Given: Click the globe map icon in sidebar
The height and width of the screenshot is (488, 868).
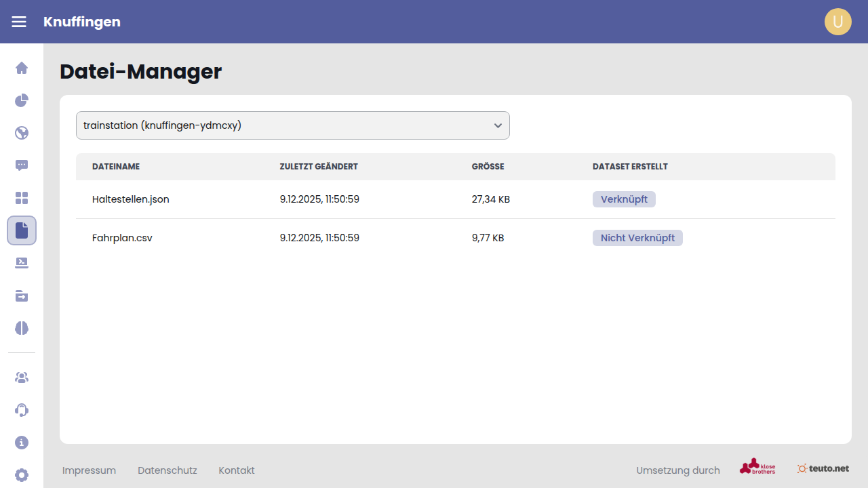Looking at the screenshot, I should pos(22,133).
